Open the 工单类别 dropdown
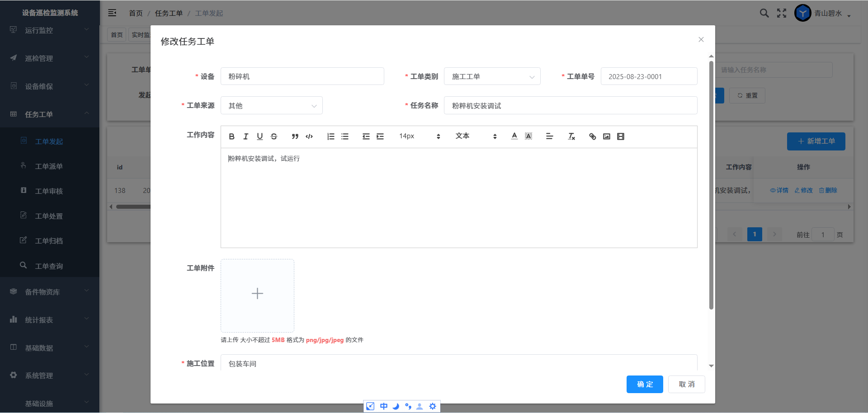 click(x=492, y=76)
